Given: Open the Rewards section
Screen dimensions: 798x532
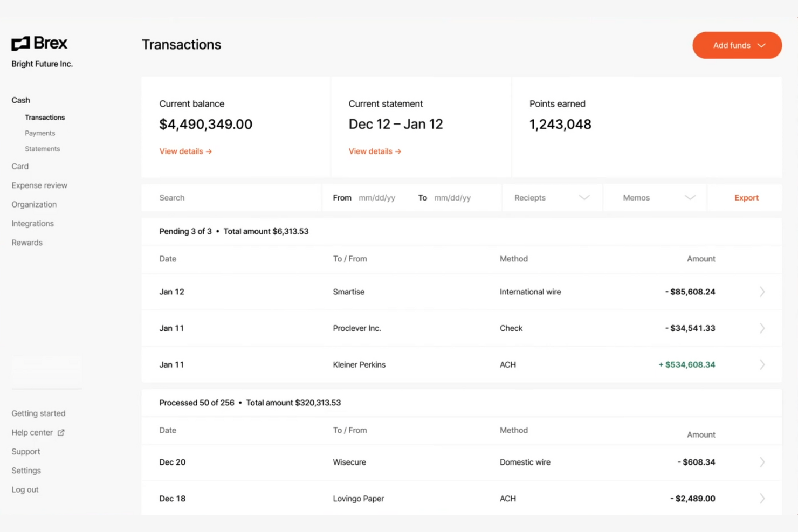Looking at the screenshot, I should [x=26, y=242].
